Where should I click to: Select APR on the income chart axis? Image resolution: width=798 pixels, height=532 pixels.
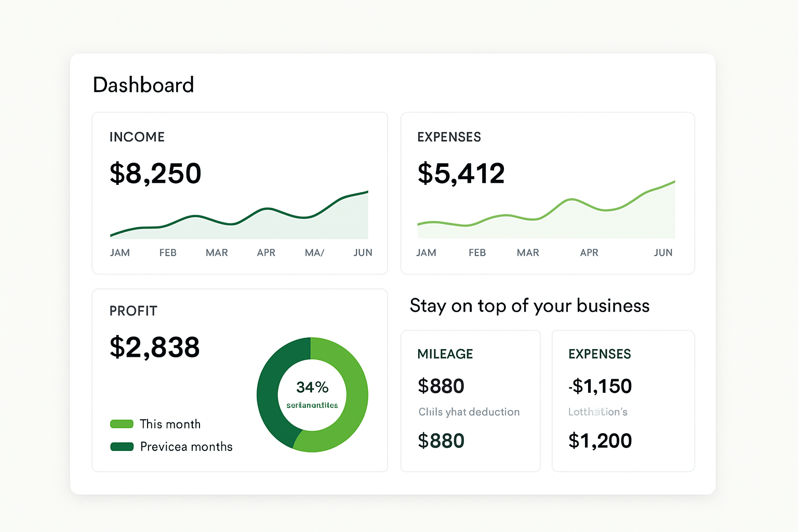click(x=266, y=252)
